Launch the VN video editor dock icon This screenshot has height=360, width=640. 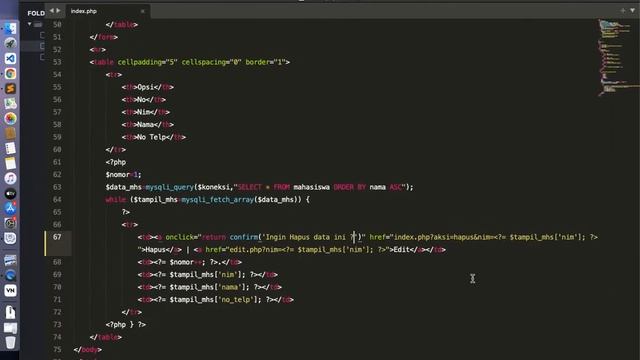point(11,290)
